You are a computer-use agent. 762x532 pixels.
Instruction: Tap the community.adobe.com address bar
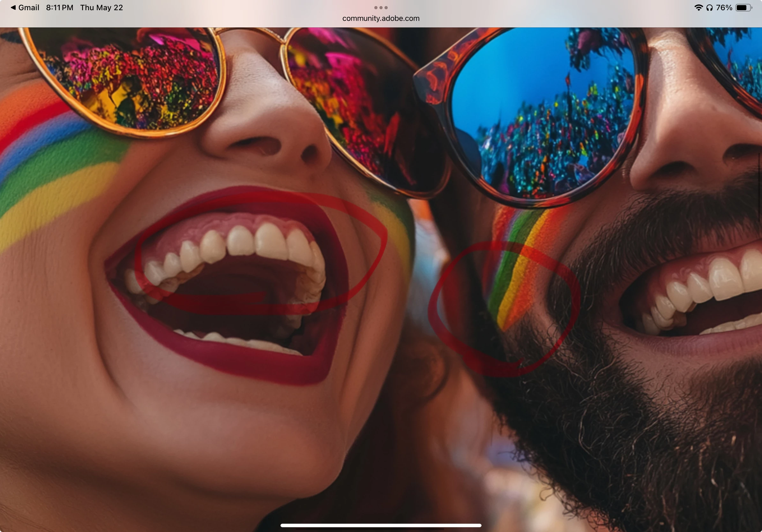click(381, 18)
